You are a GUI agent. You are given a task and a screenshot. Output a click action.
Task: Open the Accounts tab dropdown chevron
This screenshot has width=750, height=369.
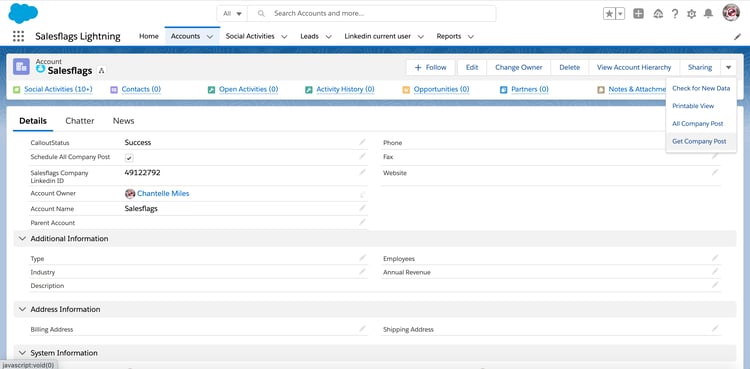point(210,36)
